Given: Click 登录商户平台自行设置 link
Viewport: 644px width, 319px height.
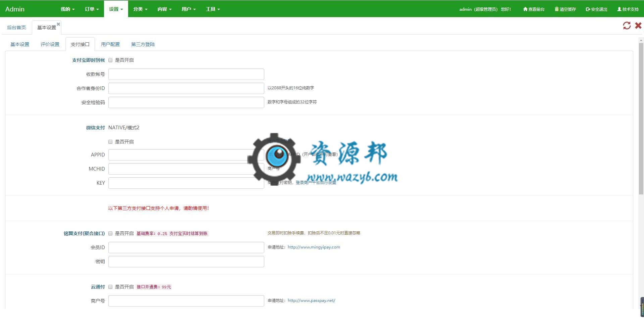Looking at the screenshot, I should pos(316,182).
